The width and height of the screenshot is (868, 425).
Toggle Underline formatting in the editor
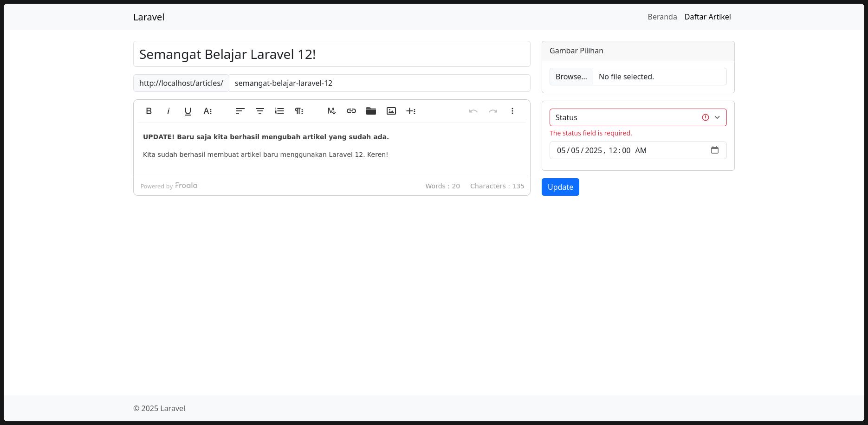[x=188, y=111]
